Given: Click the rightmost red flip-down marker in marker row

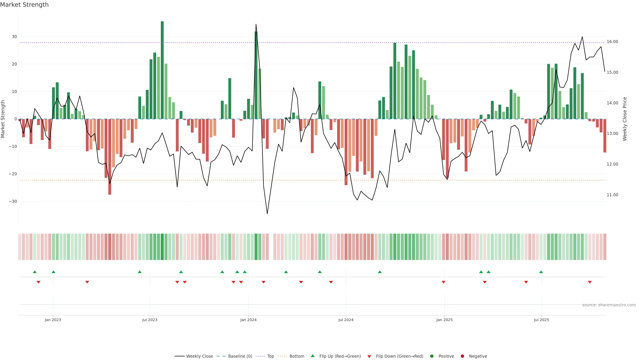Looking at the screenshot, I should [x=590, y=282].
